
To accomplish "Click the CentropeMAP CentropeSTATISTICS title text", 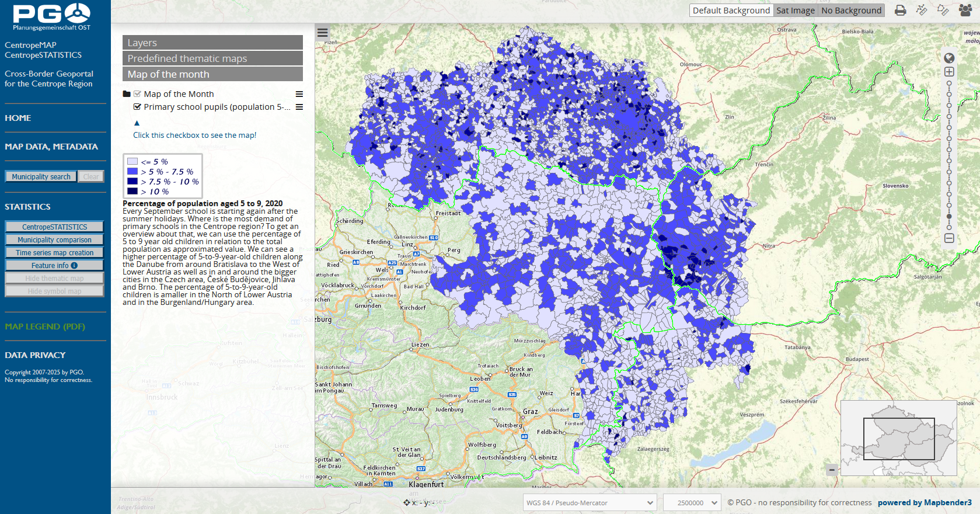I will (43, 50).
